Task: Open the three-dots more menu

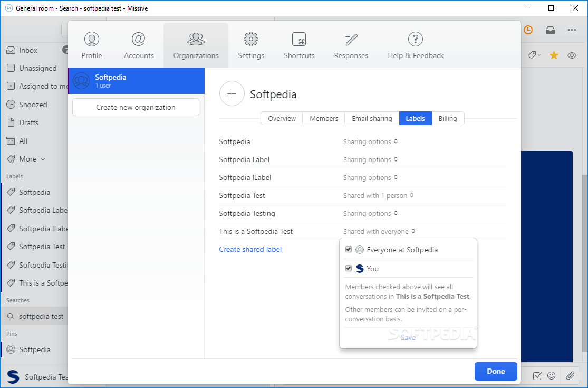Action: (x=572, y=30)
